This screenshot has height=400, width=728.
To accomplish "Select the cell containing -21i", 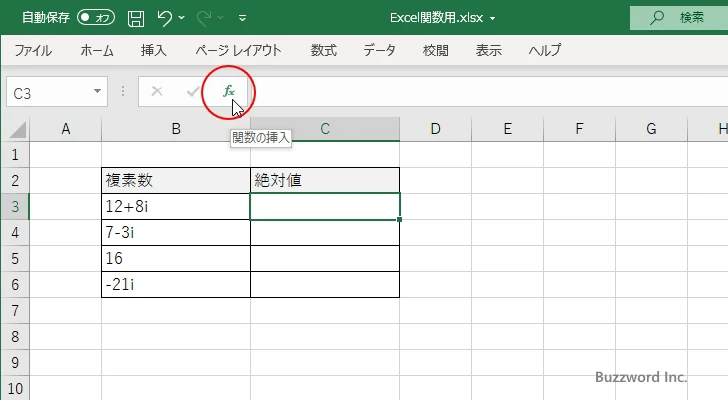I will (x=176, y=284).
